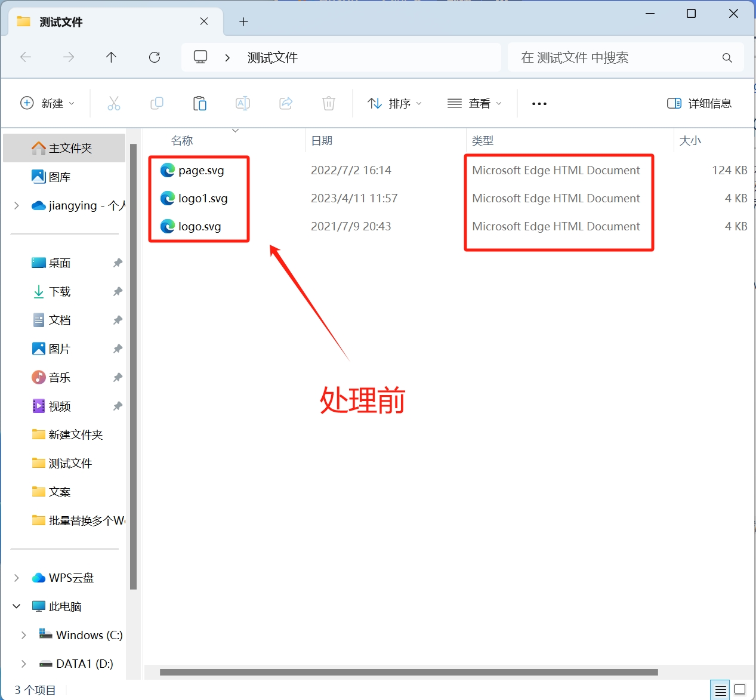The image size is (756, 700).
Task: Select the Rename icon in the toolbar
Action: [x=243, y=103]
